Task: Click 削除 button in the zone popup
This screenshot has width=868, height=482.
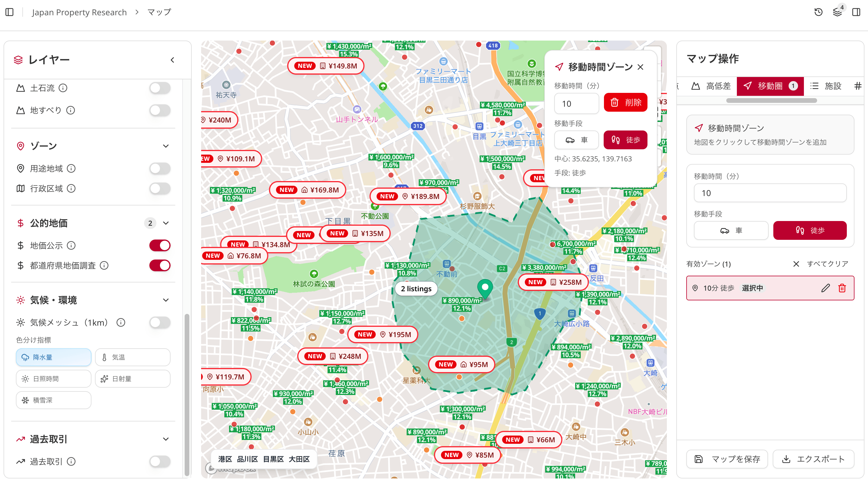Action: pyautogui.click(x=625, y=102)
